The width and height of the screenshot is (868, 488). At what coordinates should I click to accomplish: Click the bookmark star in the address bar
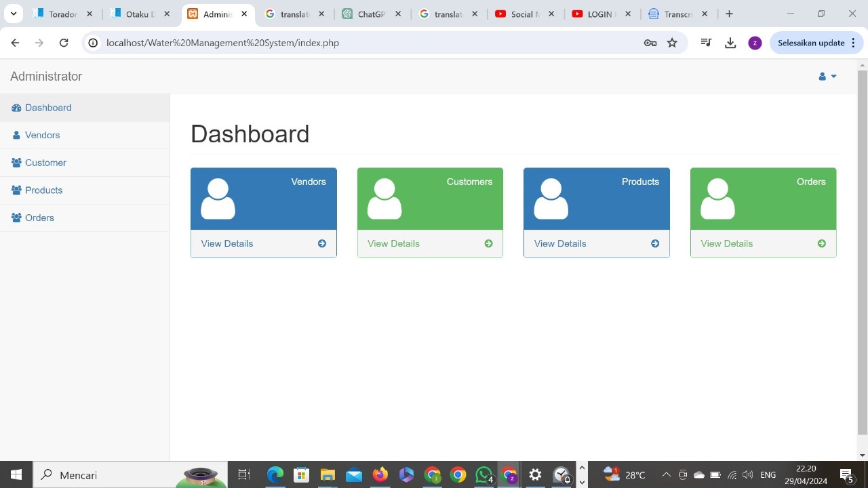(x=671, y=42)
